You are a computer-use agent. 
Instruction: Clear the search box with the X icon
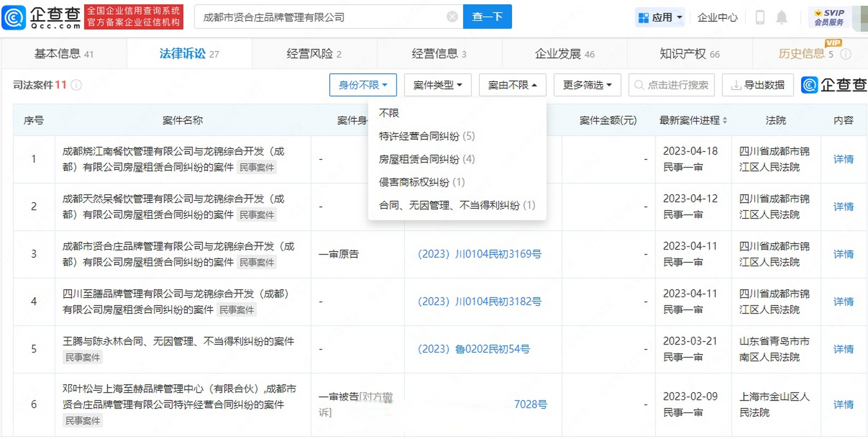[x=452, y=16]
